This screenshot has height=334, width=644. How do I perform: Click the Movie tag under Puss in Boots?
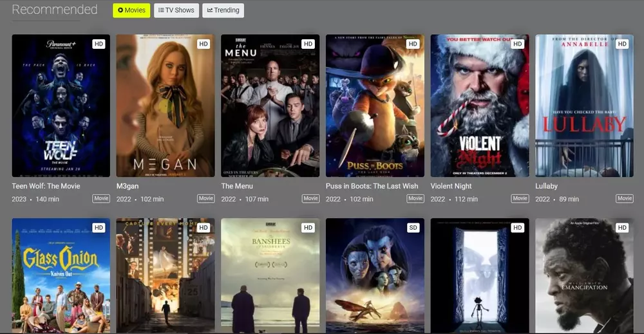coord(415,199)
